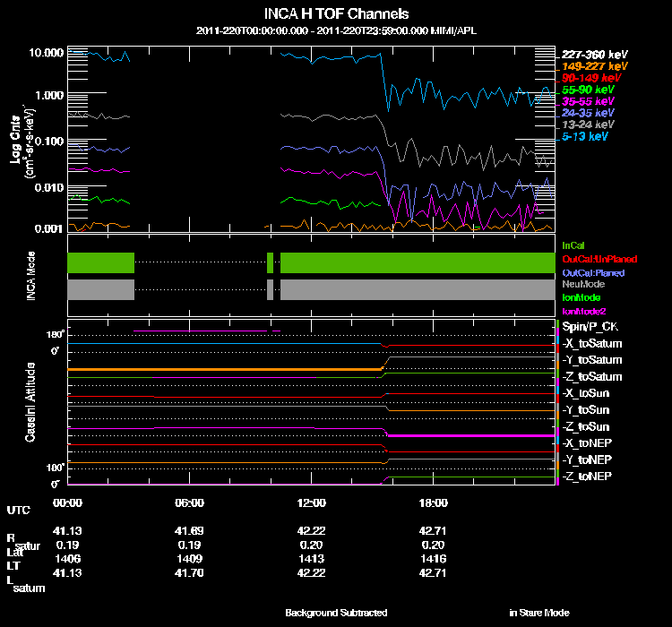This screenshot has height=627, width=672.
Task: Click the NeuMode legend label
Action: (582, 284)
